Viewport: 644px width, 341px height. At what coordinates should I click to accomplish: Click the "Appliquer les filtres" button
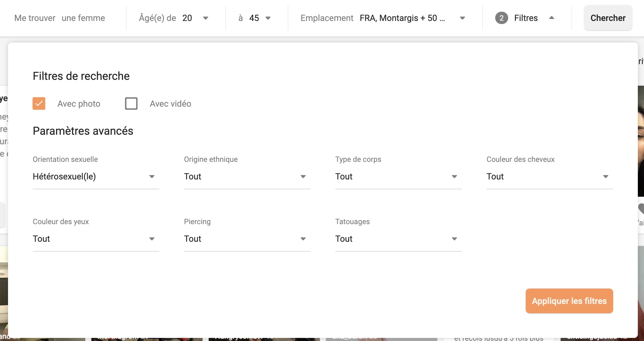(569, 301)
